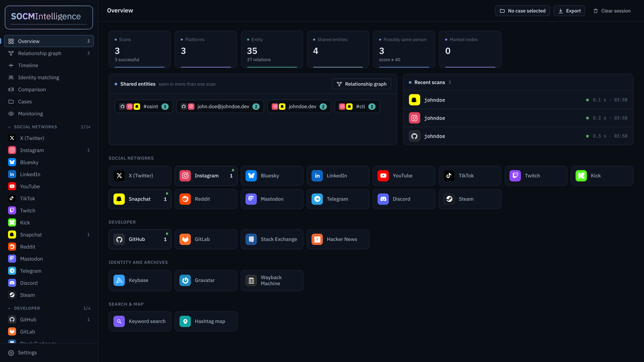Screen dimensions: 644x362
Task: Collapse the Social Networks sidebar section
Action: pos(49,127)
